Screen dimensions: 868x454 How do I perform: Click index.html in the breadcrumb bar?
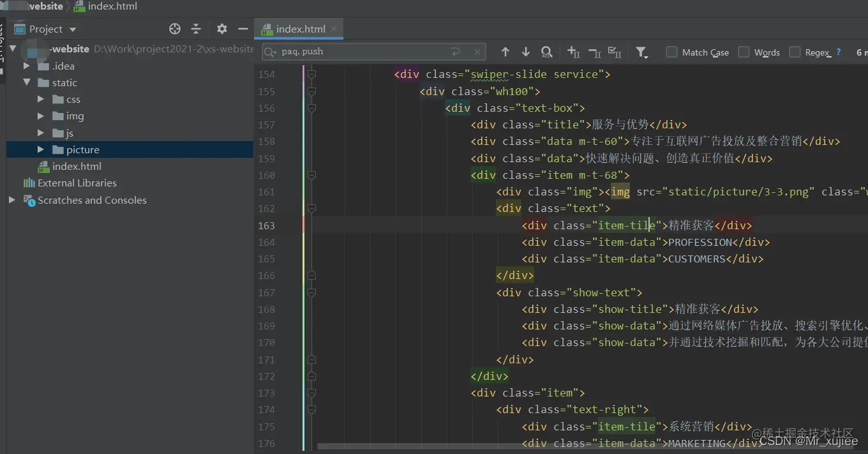(x=113, y=6)
